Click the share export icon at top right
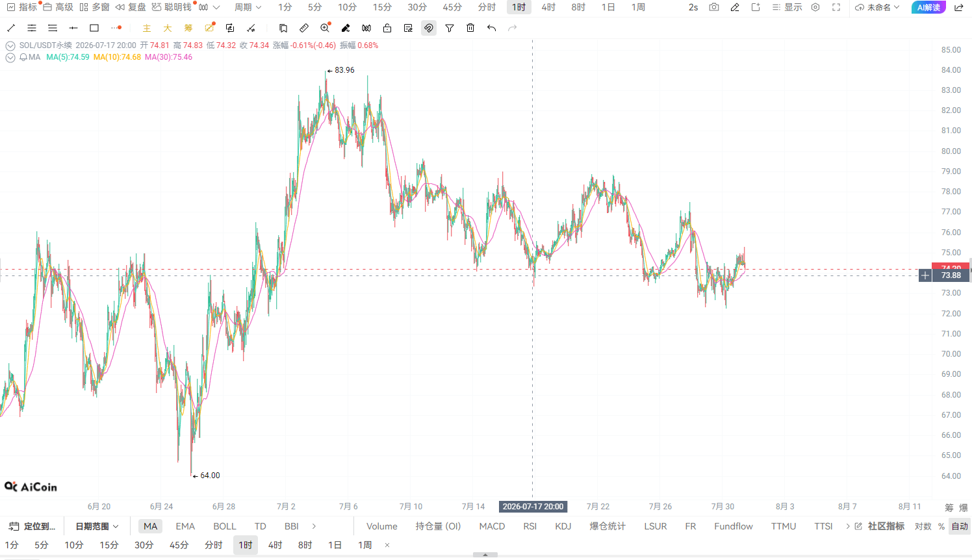 pos(959,7)
